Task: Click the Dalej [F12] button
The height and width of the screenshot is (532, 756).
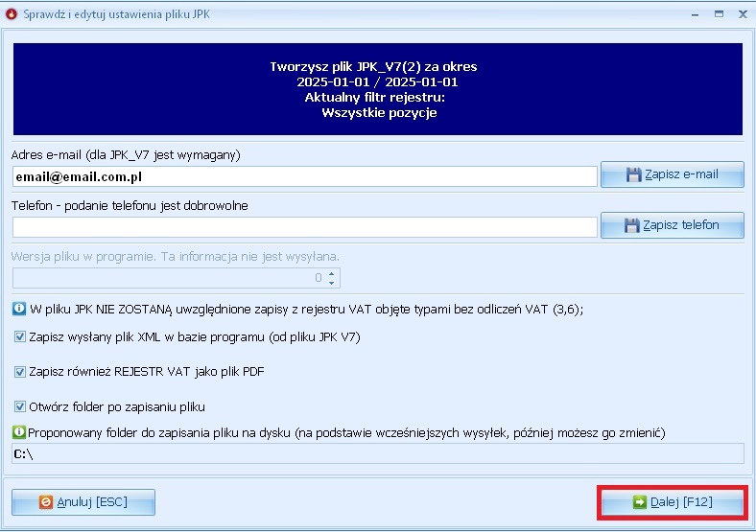Action: [673, 502]
